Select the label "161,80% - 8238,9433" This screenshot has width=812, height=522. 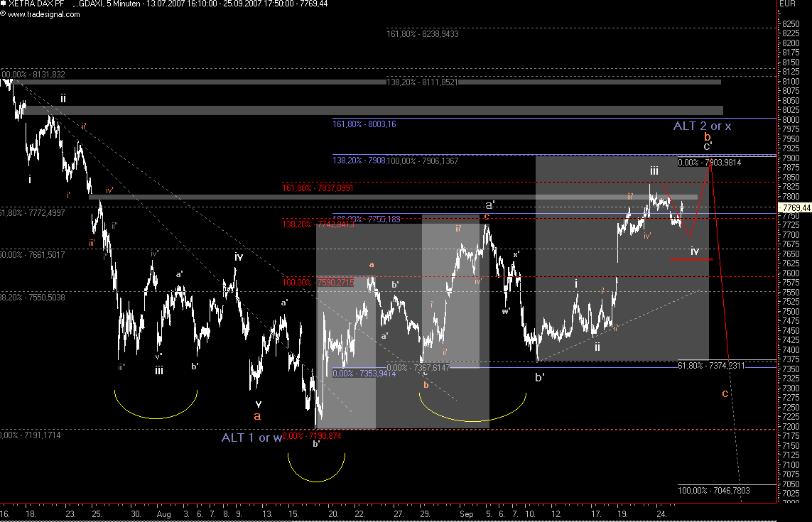pos(423,34)
